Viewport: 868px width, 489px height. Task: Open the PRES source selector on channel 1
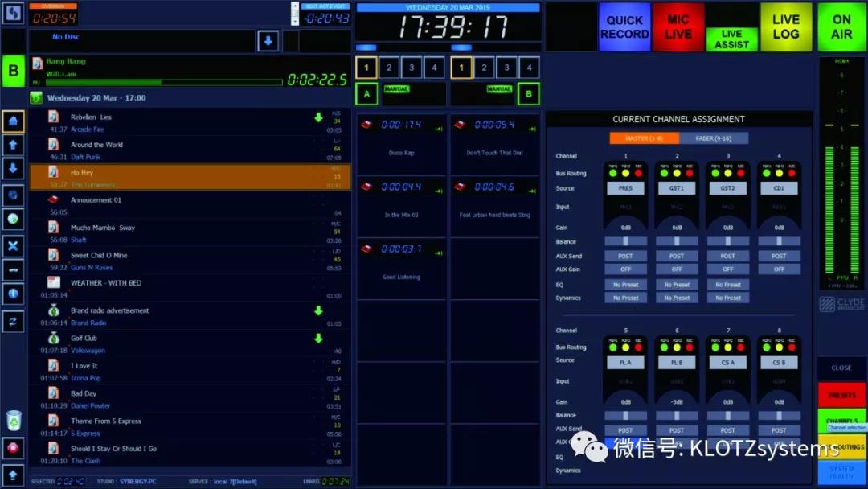click(x=625, y=188)
